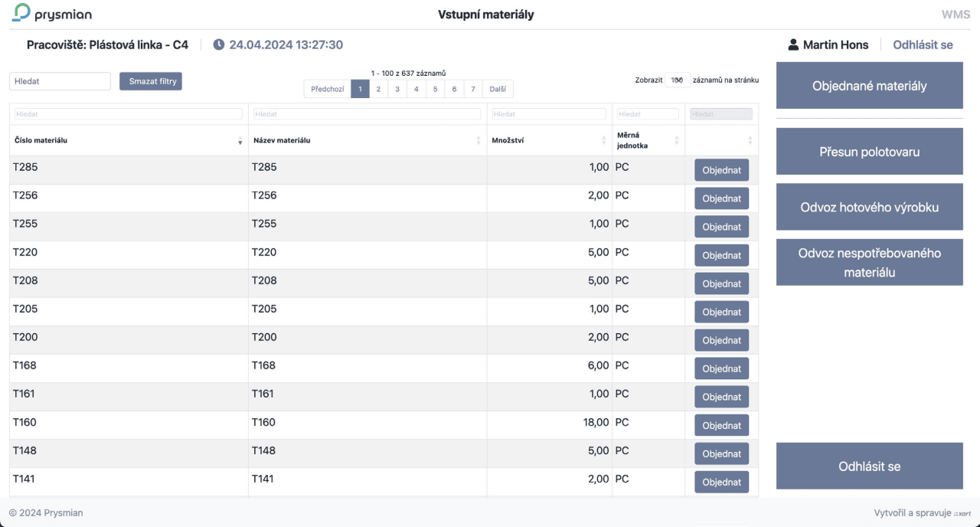This screenshot has width=980, height=527.
Task: Click Objednat for material T160
Action: click(721, 425)
